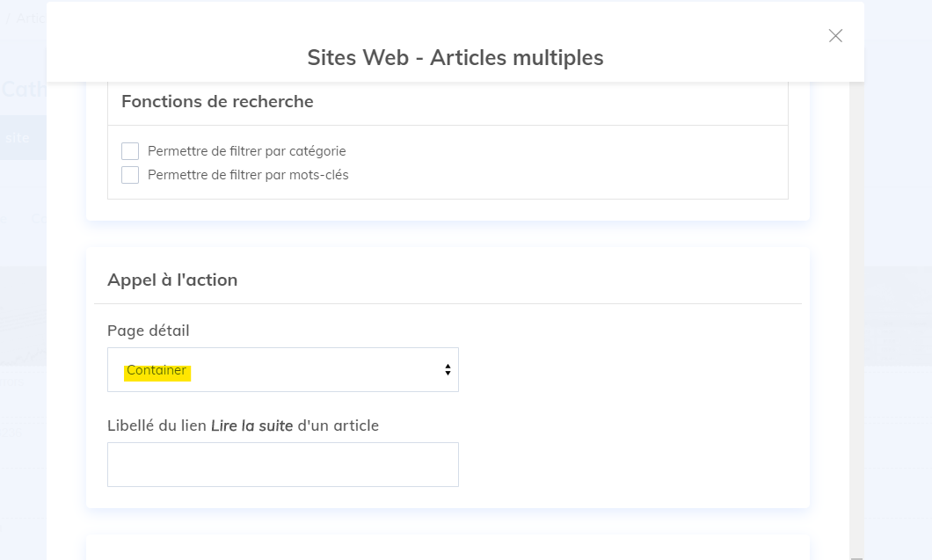Click the dialog's vertical scrollbar track
The width and height of the screenshot is (932, 560).
(x=856, y=308)
